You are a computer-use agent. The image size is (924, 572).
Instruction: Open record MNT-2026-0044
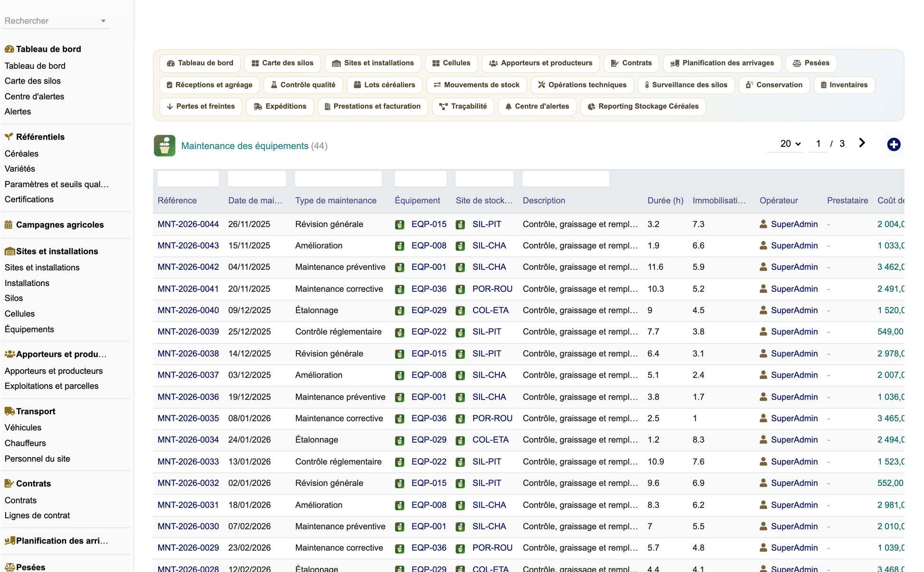pos(188,224)
